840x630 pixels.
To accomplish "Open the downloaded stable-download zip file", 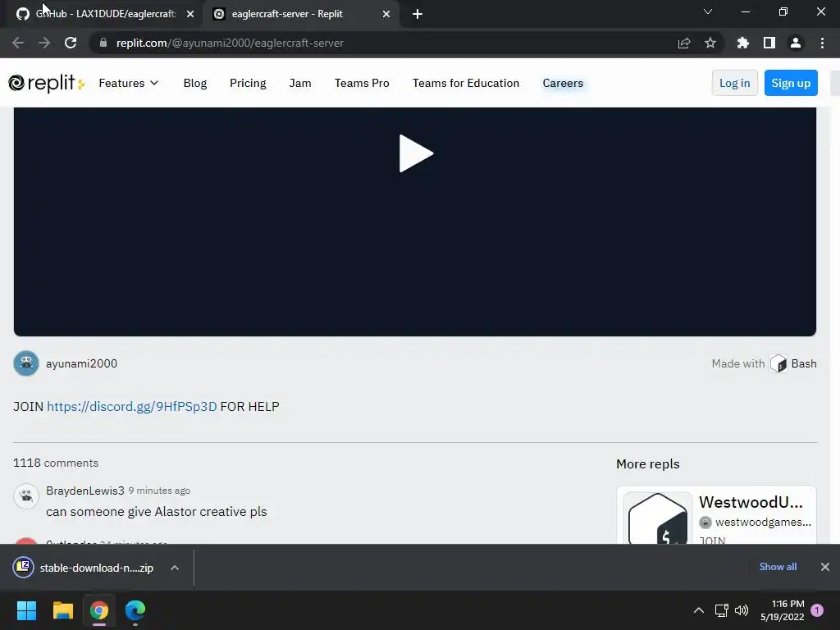I will click(x=84, y=568).
